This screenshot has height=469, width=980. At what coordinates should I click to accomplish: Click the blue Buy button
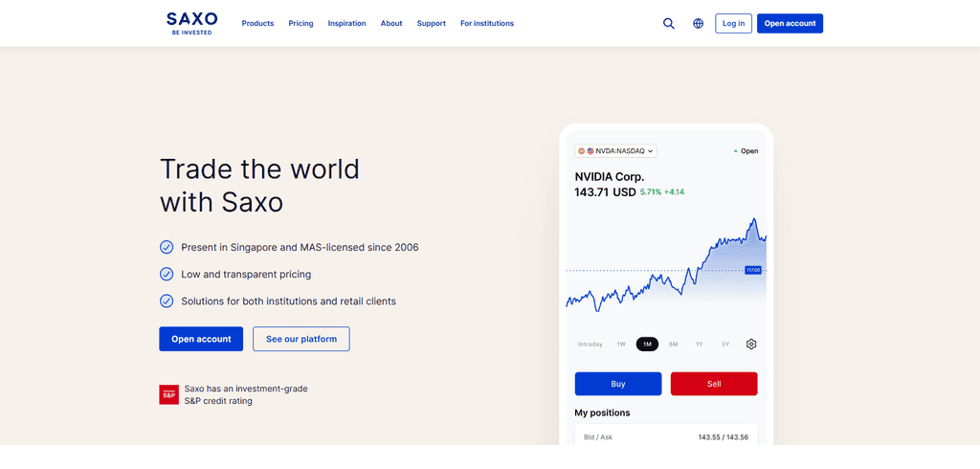point(618,384)
